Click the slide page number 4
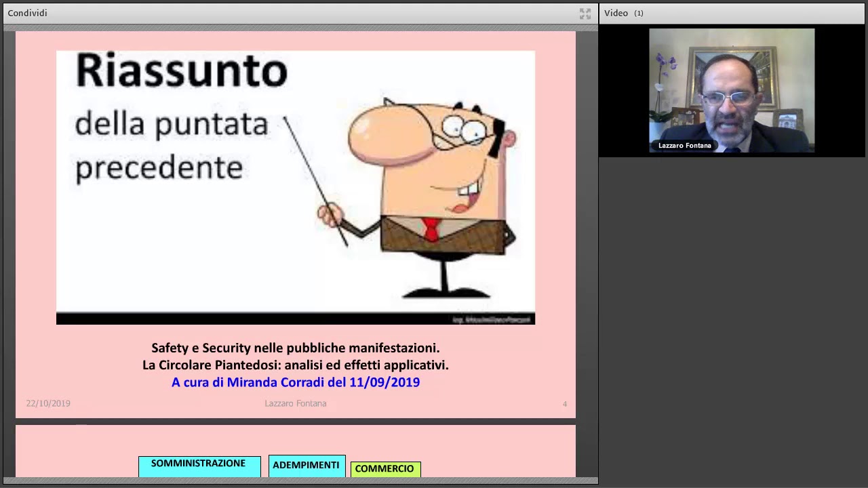Image resolution: width=868 pixels, height=488 pixels. [565, 404]
